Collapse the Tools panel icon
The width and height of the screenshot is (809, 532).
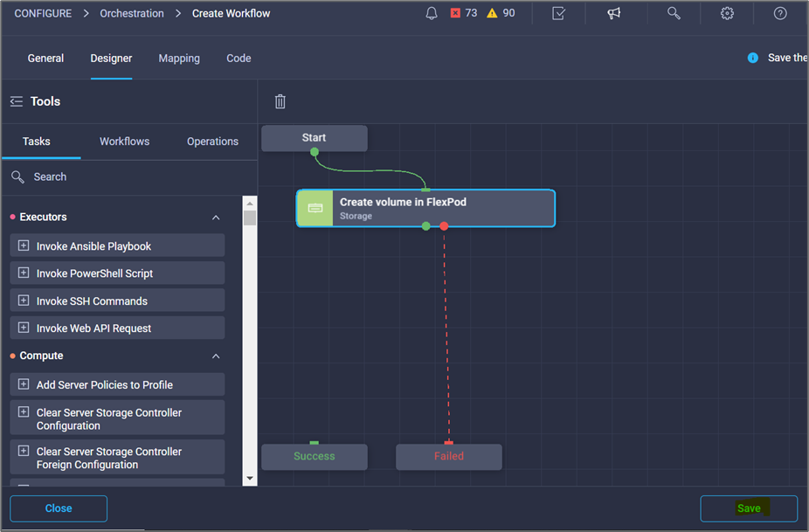pos(17,101)
